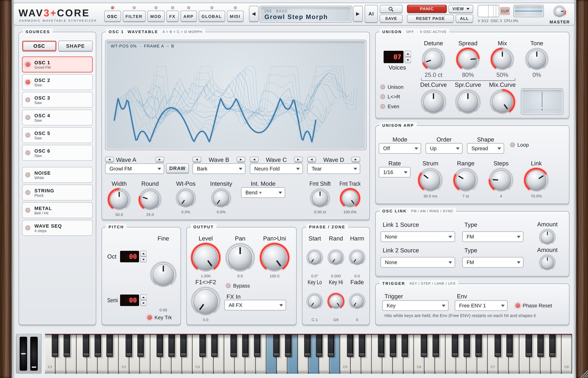Select next Wave C shape arrow
Viewport: 588px width, 378px height.
pyautogui.click(x=298, y=160)
